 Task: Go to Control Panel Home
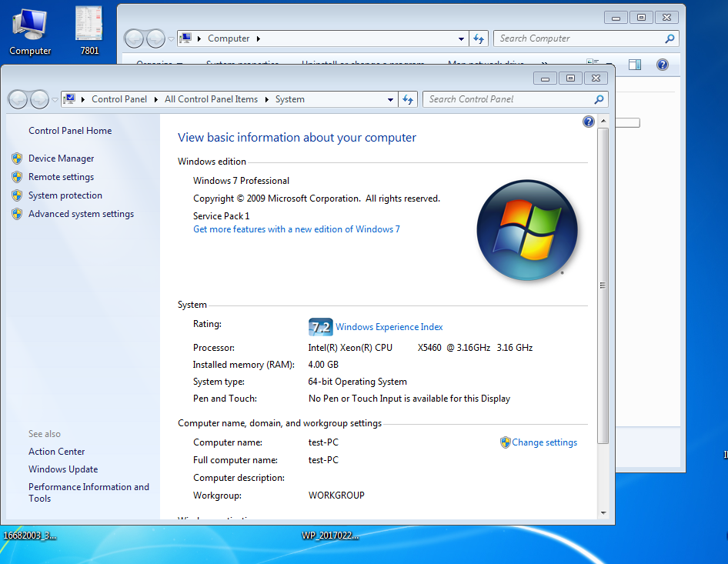click(70, 131)
